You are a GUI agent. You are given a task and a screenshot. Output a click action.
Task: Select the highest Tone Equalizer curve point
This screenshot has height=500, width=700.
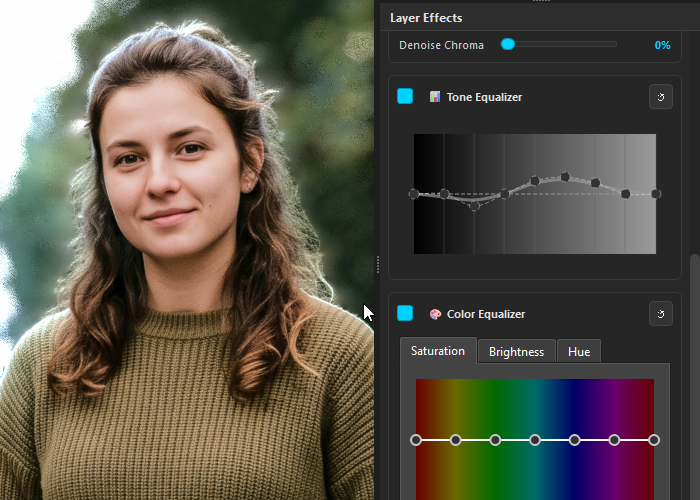(565, 177)
